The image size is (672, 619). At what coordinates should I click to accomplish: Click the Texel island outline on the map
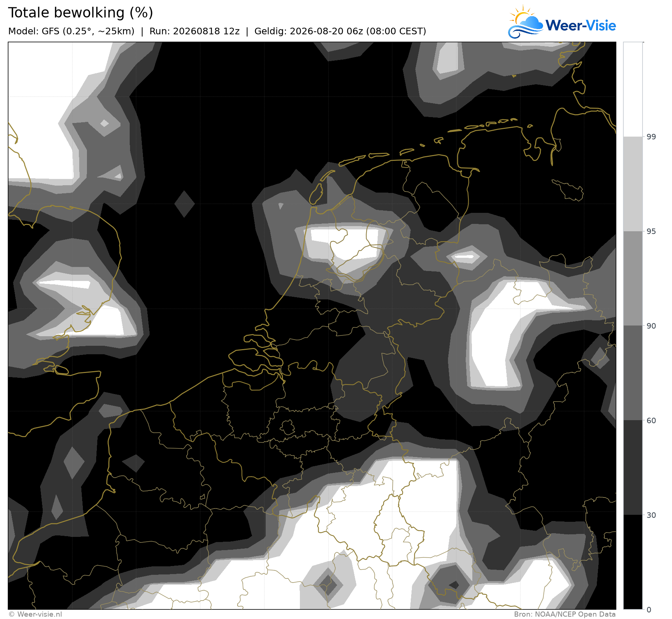(x=316, y=193)
